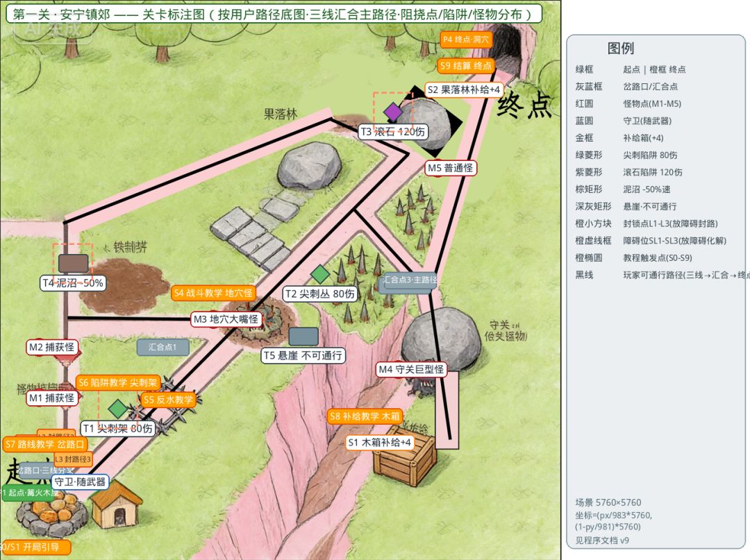Click the M4 守关巨型怪 label
Viewport: 750px width, 560px height.
pyautogui.click(x=411, y=369)
